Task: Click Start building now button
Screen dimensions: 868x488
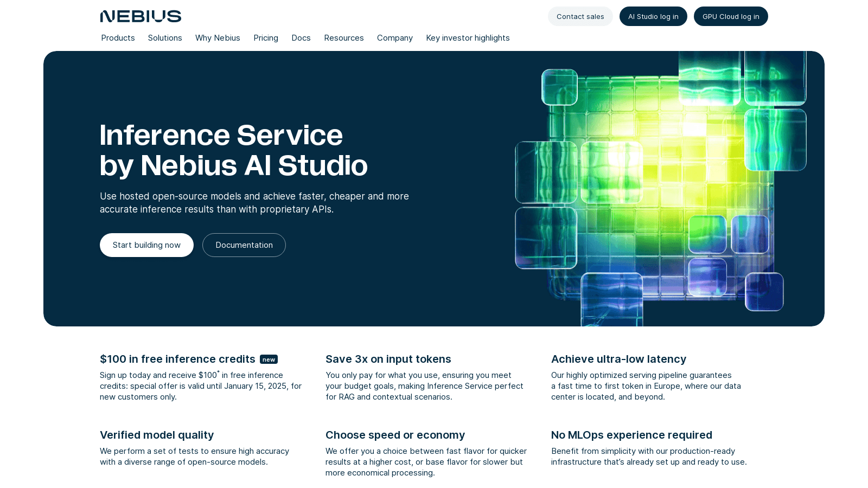Action: click(x=146, y=245)
